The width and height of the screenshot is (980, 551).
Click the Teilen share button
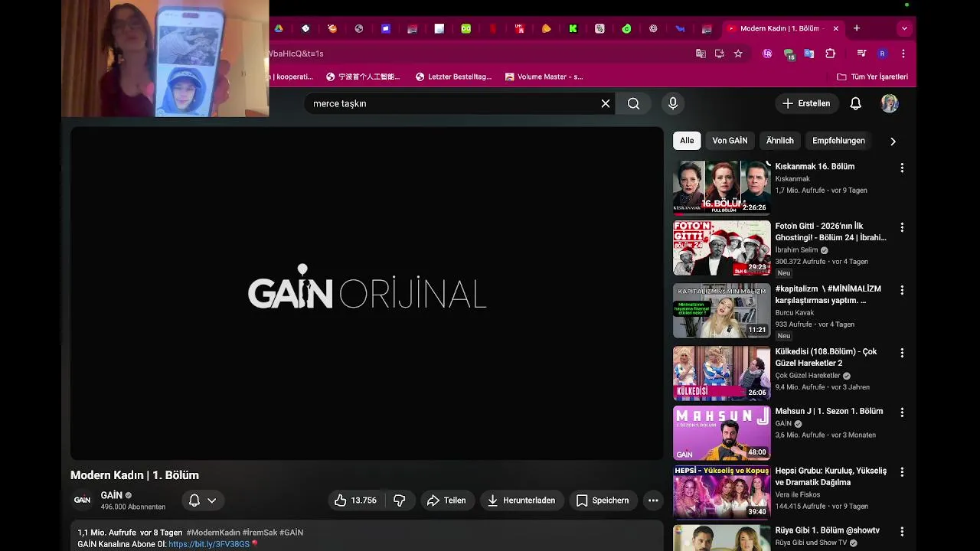point(446,500)
